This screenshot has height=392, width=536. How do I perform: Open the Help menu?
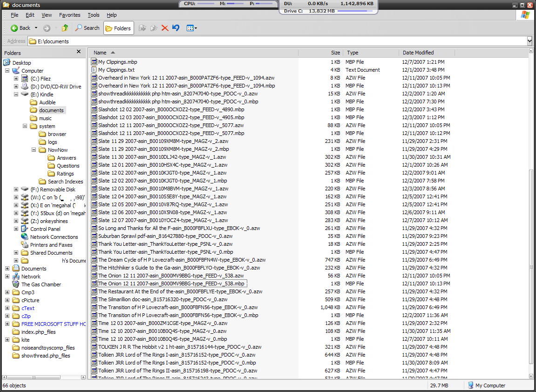[111, 15]
